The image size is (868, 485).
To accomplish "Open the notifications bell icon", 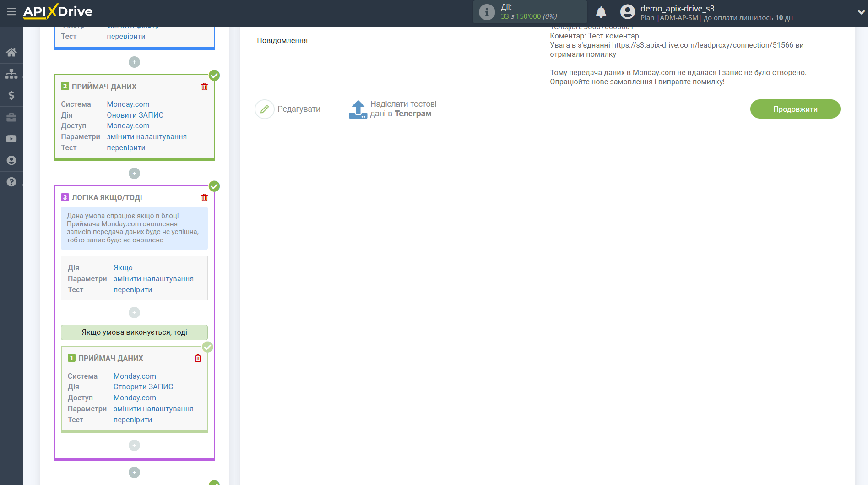I will click(601, 12).
